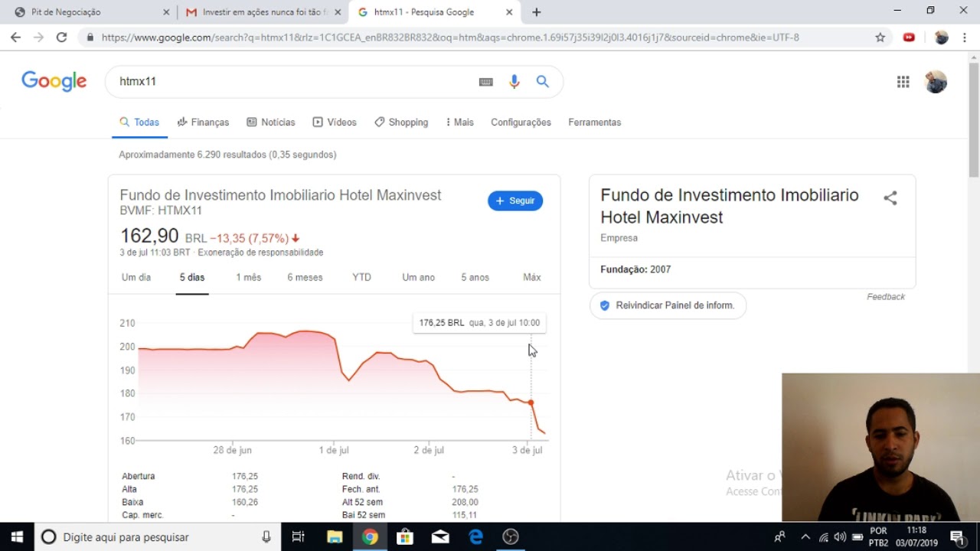Image resolution: width=980 pixels, height=551 pixels.
Task: Click the red YouTube extension icon
Action: pyautogui.click(x=909, y=37)
